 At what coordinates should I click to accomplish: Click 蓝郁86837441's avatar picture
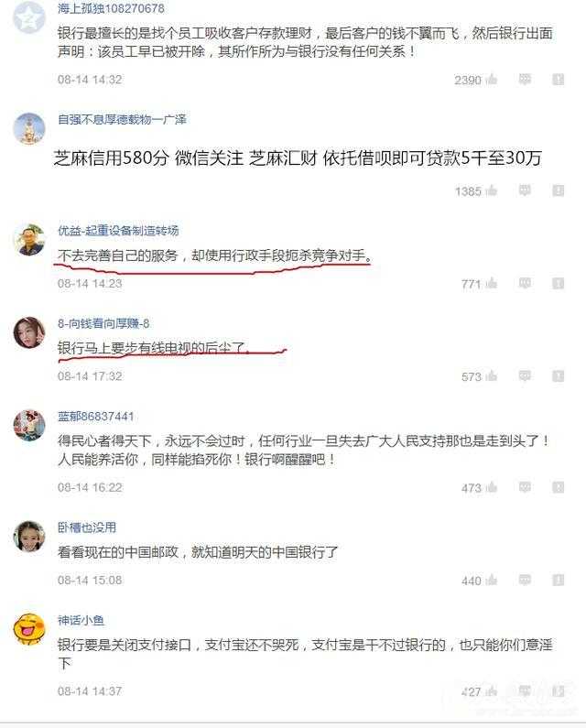tap(29, 425)
